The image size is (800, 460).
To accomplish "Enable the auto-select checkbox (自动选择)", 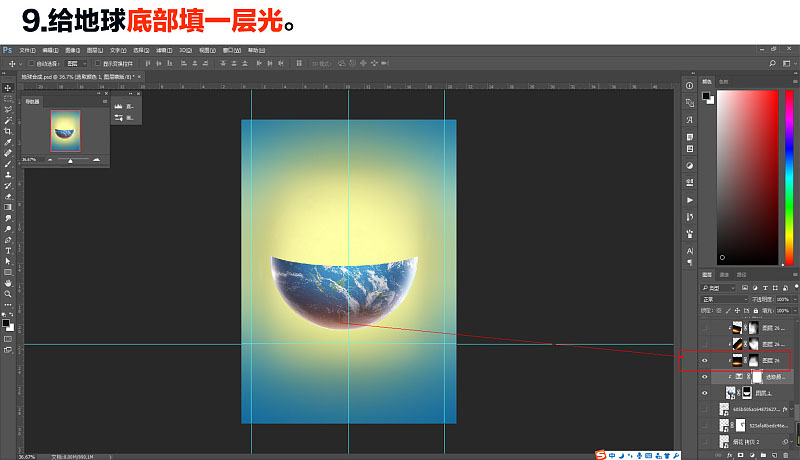I will pos(32,63).
